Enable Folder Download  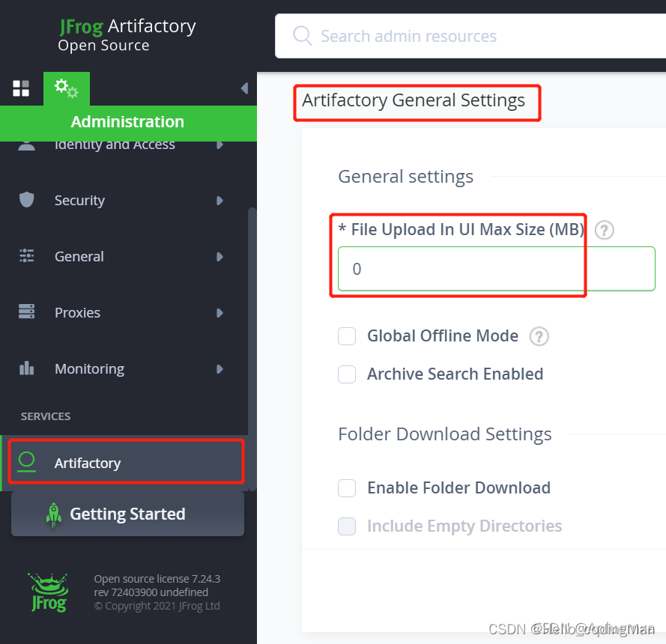(347, 487)
